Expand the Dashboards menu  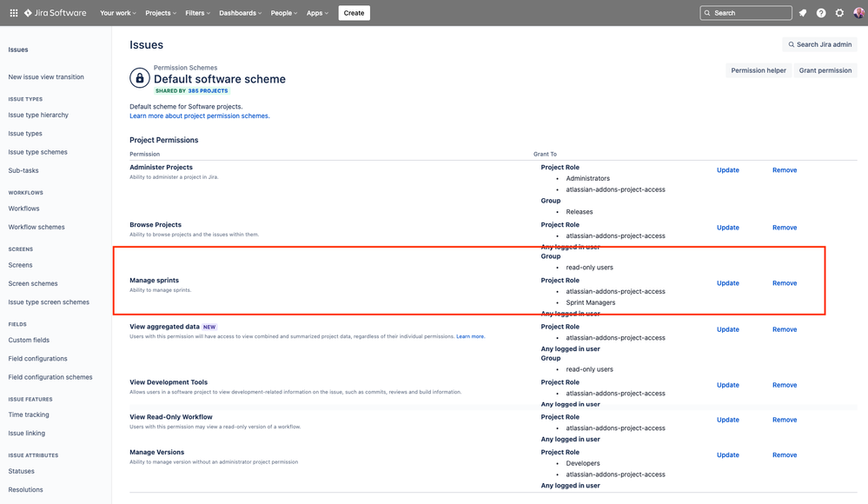pos(241,13)
